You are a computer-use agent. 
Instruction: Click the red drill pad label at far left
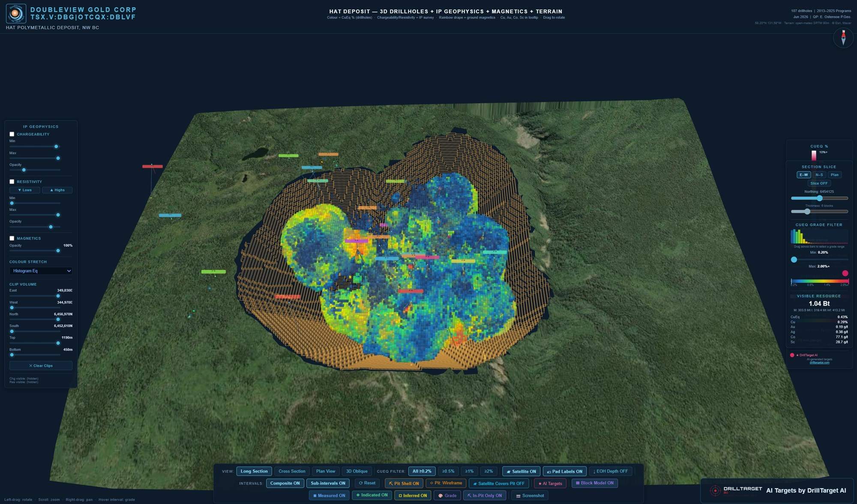click(152, 166)
